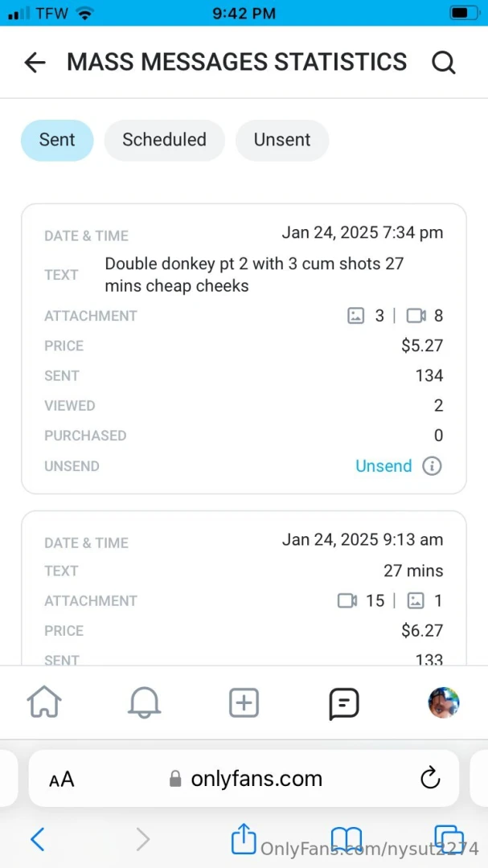
Task: Select the Sent filter tab
Action: click(57, 140)
